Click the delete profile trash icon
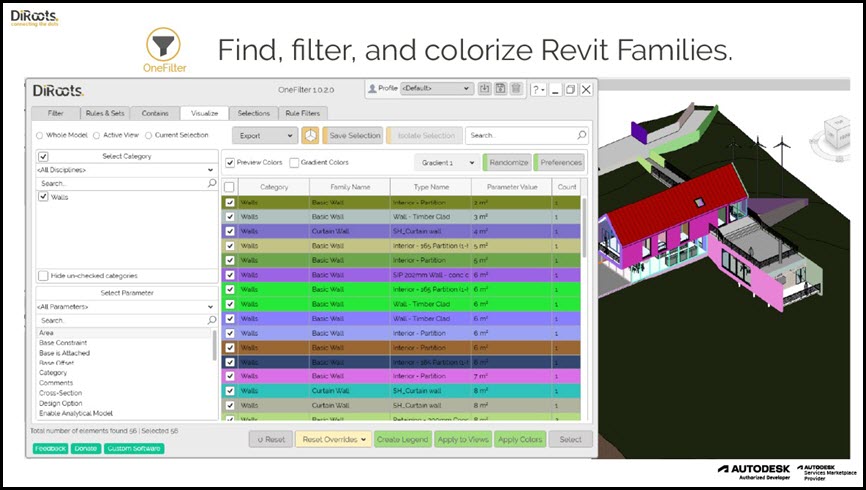This screenshot has width=866, height=490. coord(516,88)
